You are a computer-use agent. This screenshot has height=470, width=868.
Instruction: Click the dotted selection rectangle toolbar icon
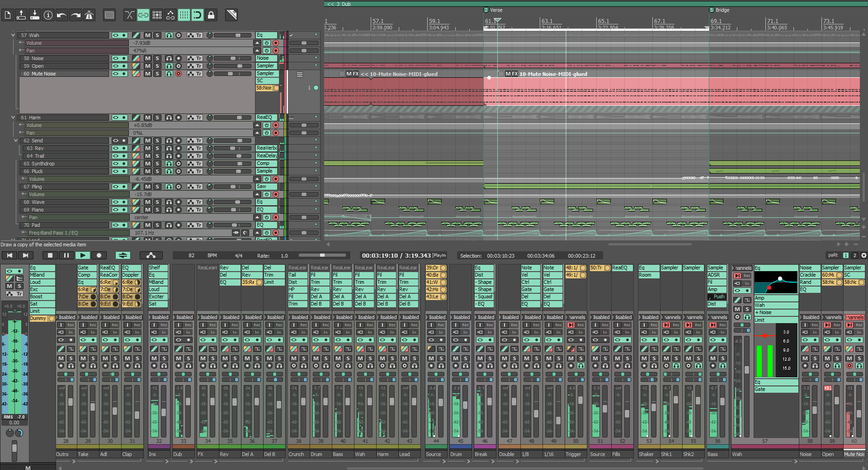[x=109, y=15]
